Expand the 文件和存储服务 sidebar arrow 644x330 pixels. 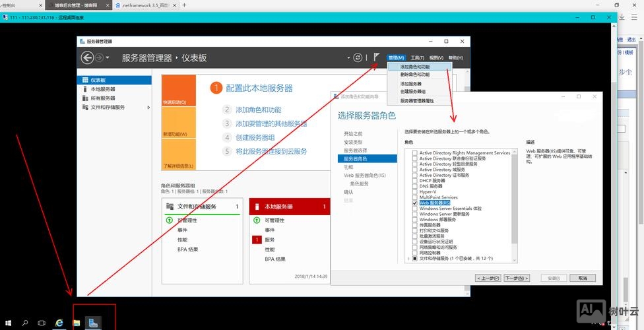pyautogui.click(x=148, y=108)
